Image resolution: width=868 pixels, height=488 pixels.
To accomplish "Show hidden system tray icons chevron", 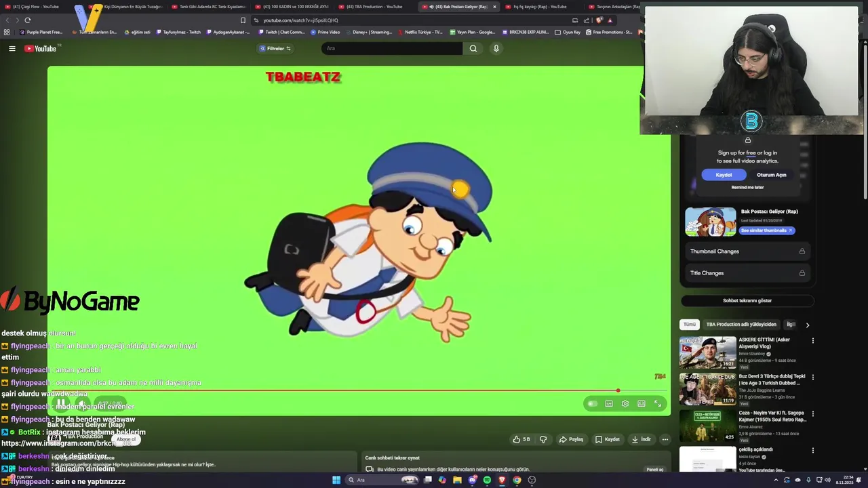I will coord(776,480).
